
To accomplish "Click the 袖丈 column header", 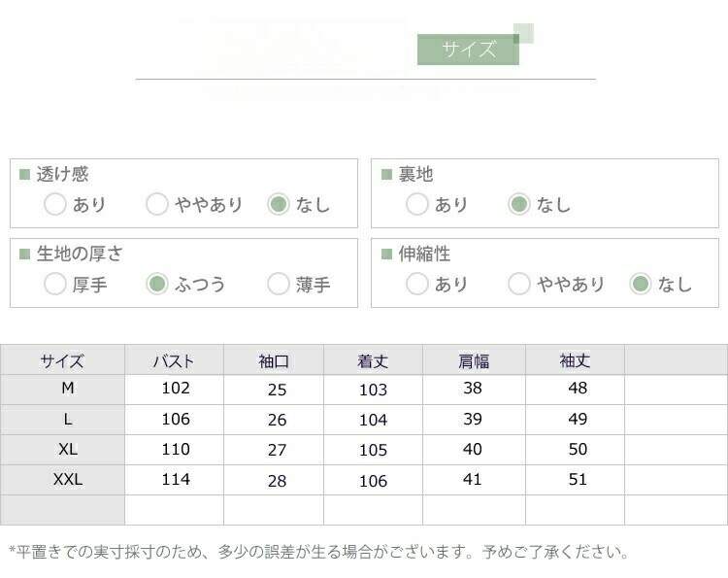I will point(575,360).
